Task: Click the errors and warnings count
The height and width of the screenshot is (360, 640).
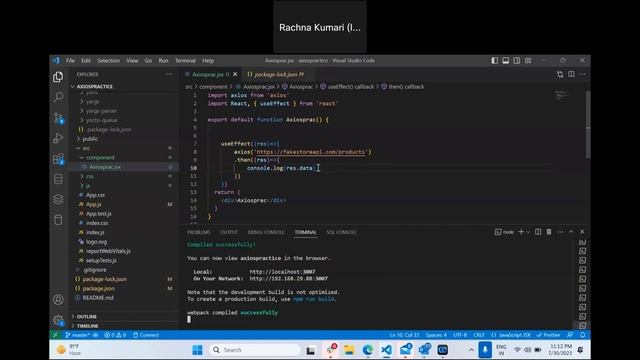Action: (x=115, y=335)
